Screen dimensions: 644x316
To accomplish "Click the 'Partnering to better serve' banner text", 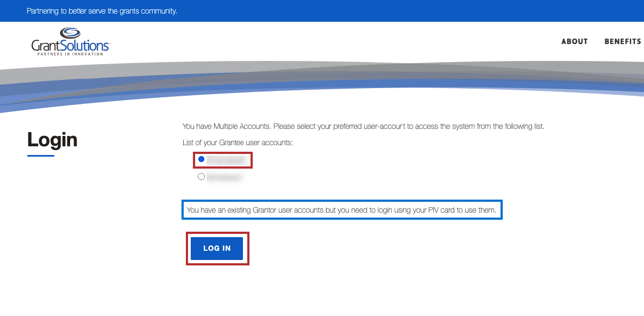I will click(102, 11).
